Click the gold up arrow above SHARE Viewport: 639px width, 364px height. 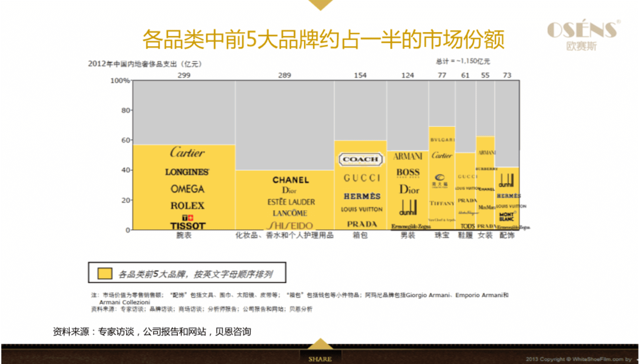[320, 344]
